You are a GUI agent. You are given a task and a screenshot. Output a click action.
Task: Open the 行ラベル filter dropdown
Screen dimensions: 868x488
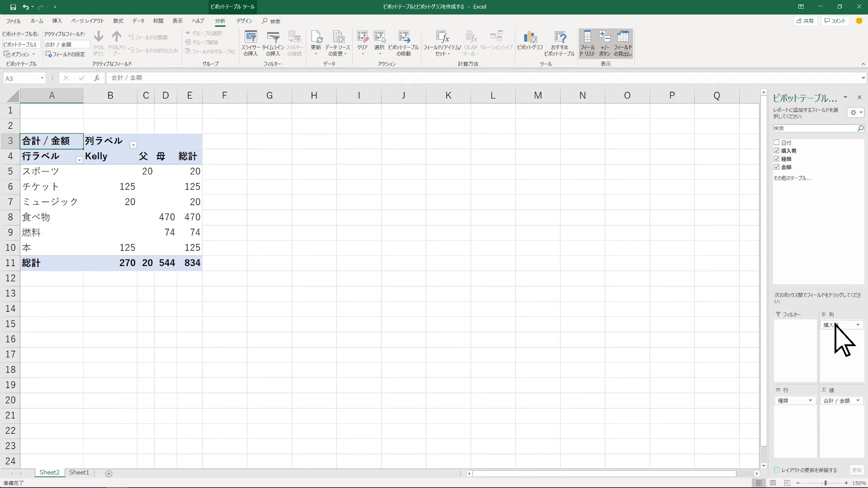79,160
